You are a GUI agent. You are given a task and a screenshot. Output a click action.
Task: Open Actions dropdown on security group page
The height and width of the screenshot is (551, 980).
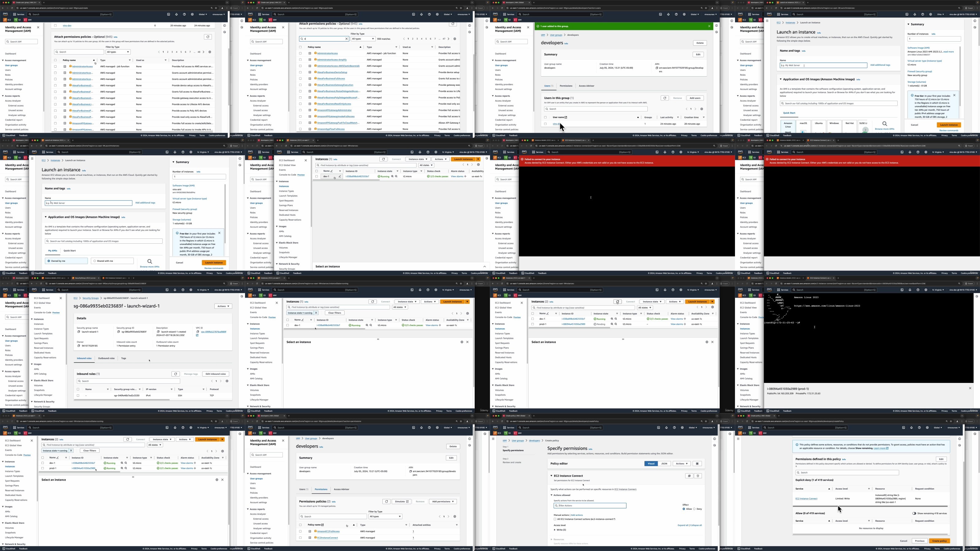[223, 306]
